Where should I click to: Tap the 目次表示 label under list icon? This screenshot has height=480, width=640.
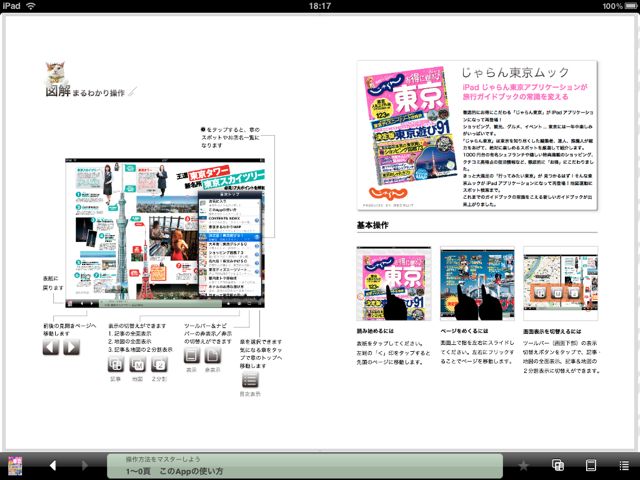[x=250, y=394]
